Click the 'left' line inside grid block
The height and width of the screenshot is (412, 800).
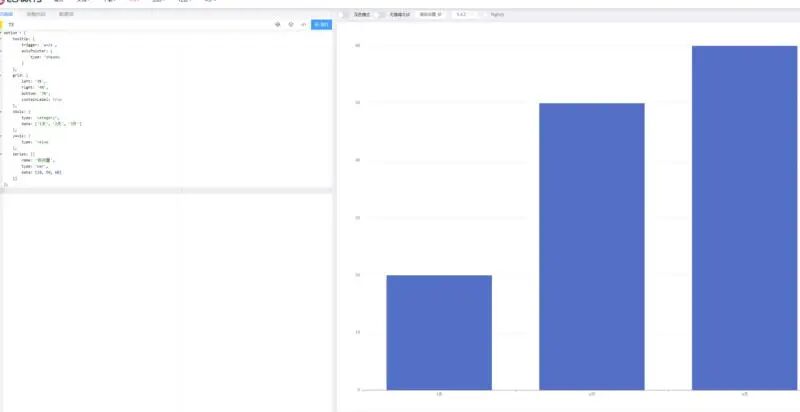34,82
